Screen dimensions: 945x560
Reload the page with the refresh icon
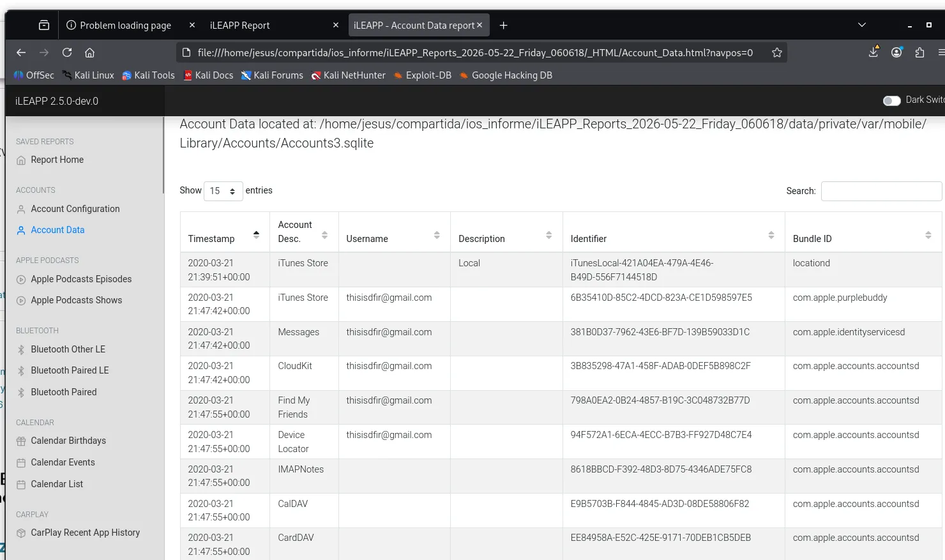pos(67,52)
